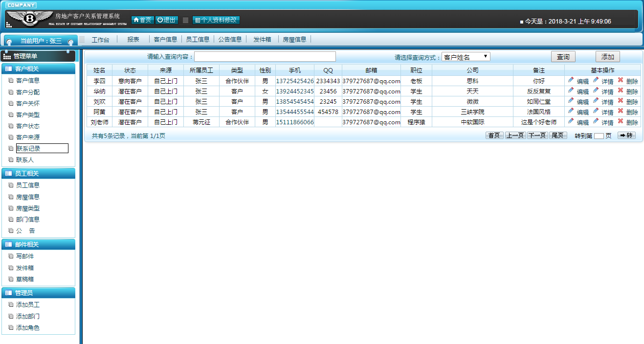Click the icon beside 客户相关 section header
Viewport: 644px width, 344px height.
tap(8, 69)
